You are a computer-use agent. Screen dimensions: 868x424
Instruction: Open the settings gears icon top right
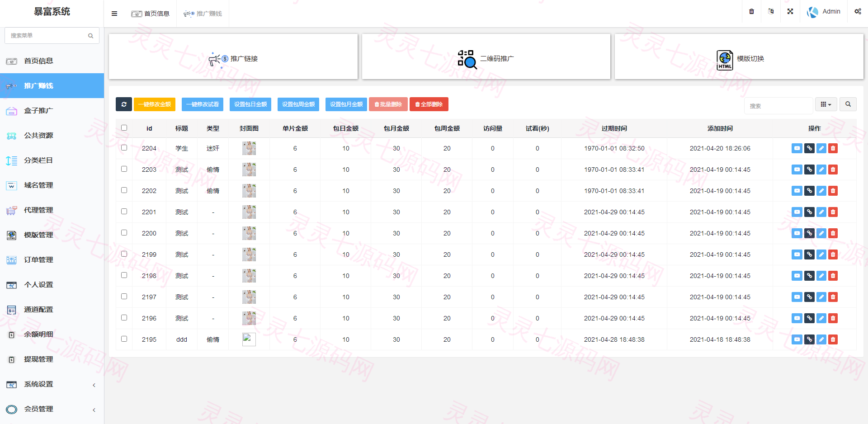click(858, 11)
